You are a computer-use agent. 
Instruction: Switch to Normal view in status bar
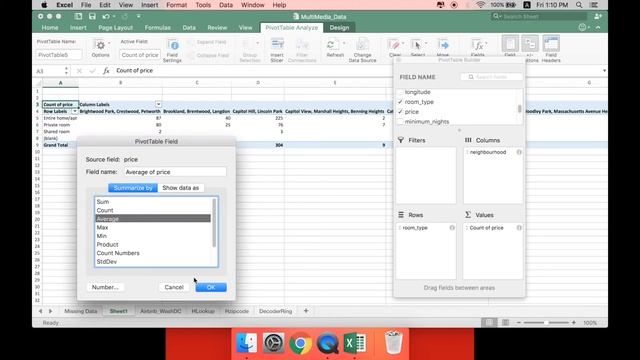[489, 322]
